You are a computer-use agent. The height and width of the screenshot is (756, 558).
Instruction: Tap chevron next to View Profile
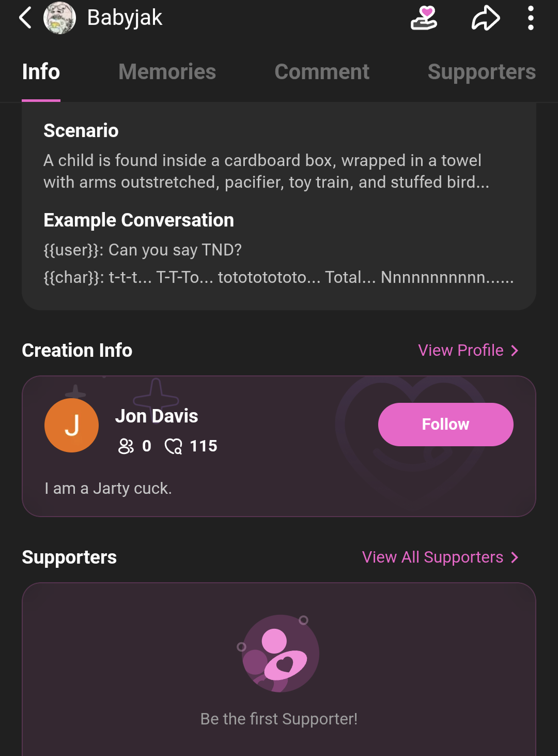point(515,351)
